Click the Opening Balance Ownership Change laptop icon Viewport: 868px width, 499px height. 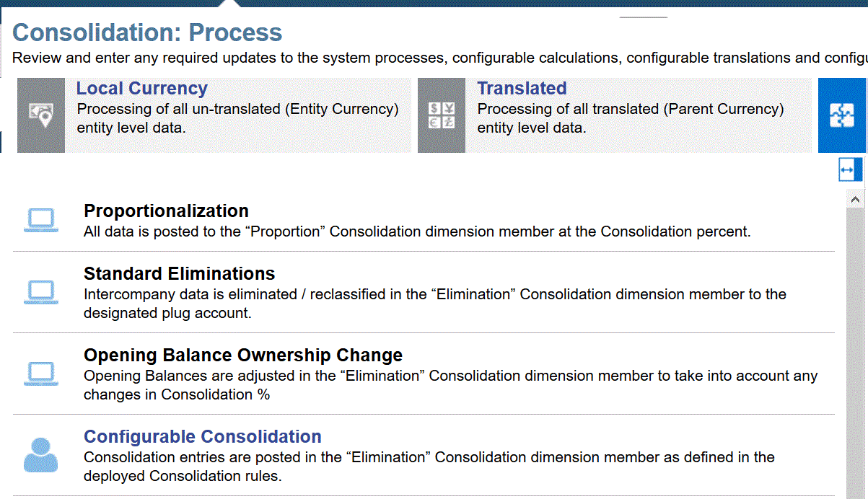(x=41, y=374)
